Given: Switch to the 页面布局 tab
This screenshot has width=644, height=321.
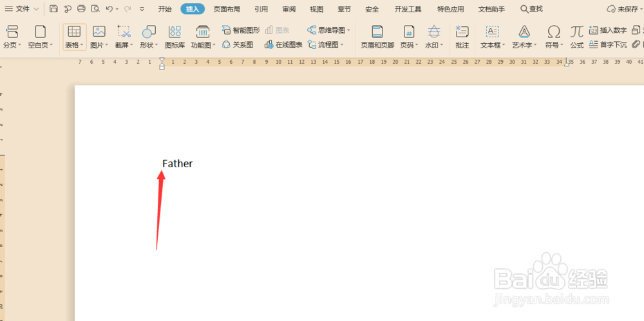Looking at the screenshot, I should (x=227, y=9).
